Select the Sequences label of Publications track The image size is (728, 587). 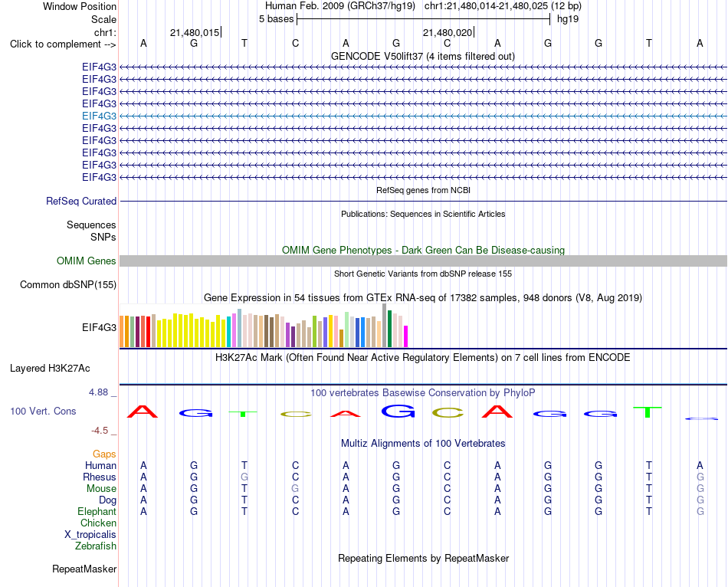91,225
